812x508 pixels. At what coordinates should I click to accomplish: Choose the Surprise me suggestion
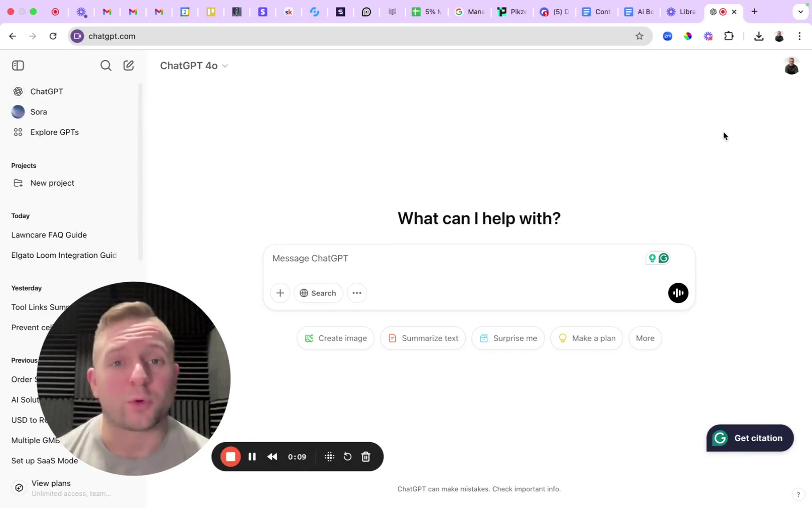point(508,338)
